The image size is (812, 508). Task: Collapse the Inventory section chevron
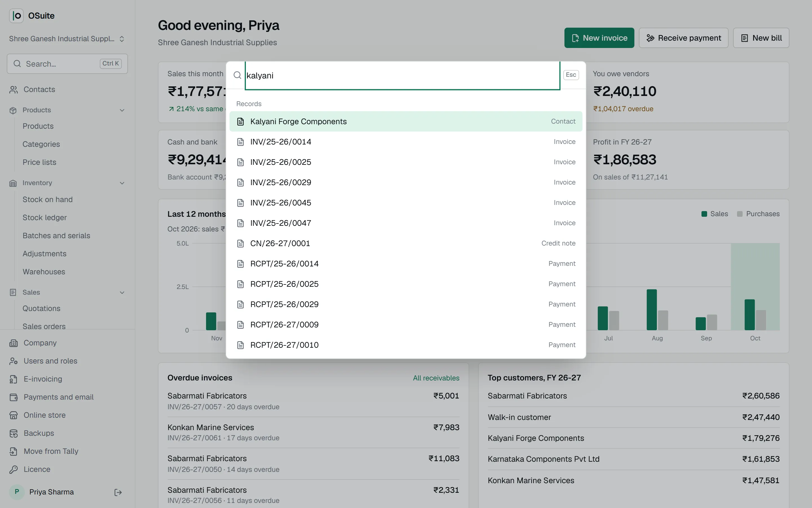[x=122, y=183]
